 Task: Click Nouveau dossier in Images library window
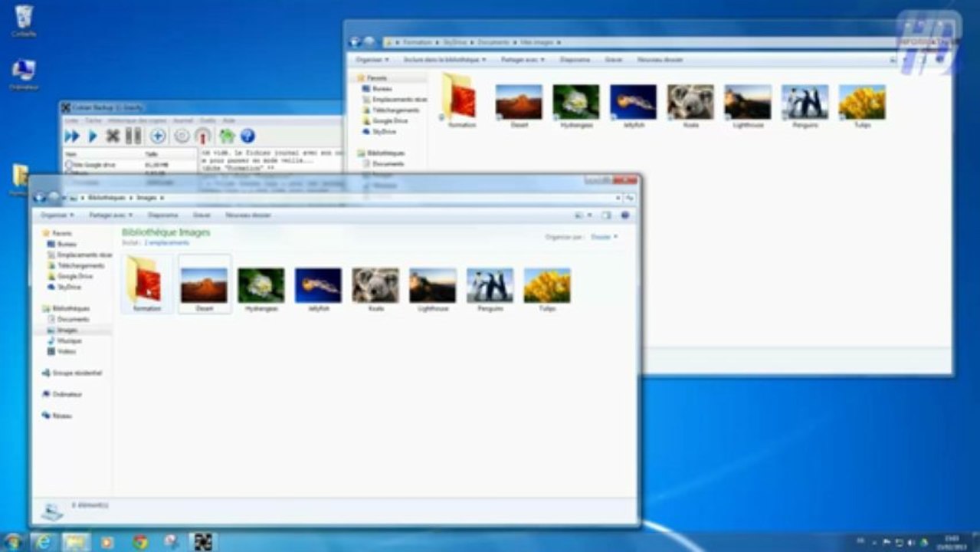coord(248,215)
